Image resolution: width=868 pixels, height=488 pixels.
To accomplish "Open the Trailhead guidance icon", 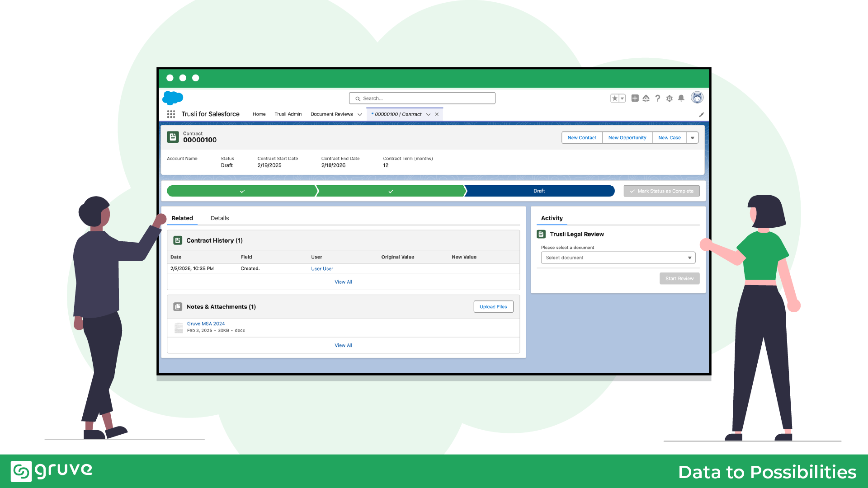I will 646,98.
